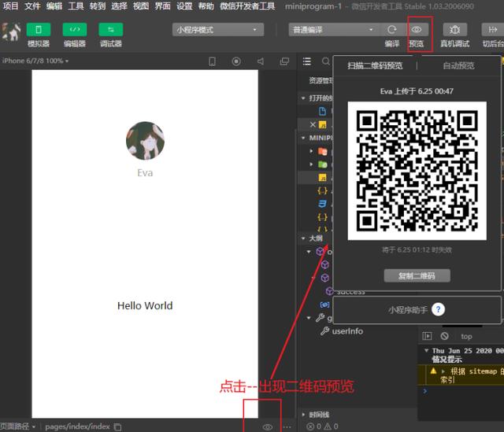Click the console input prompt line
504x432 pixels.
pyautogui.click(x=461, y=391)
